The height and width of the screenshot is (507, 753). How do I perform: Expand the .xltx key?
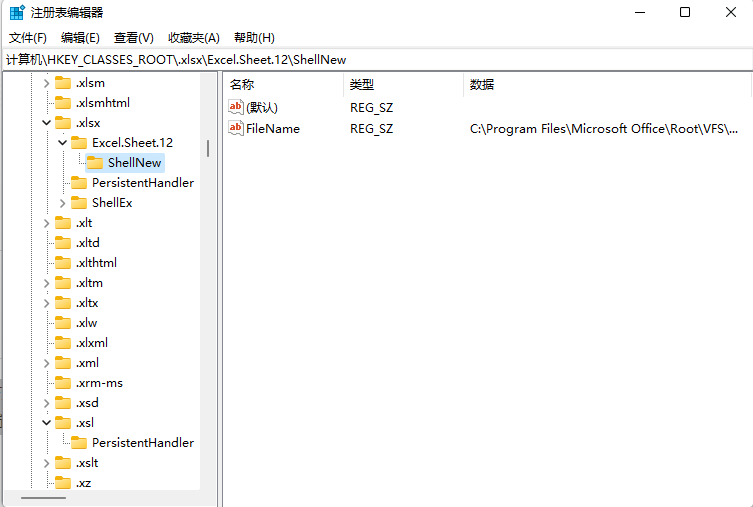[x=47, y=303]
